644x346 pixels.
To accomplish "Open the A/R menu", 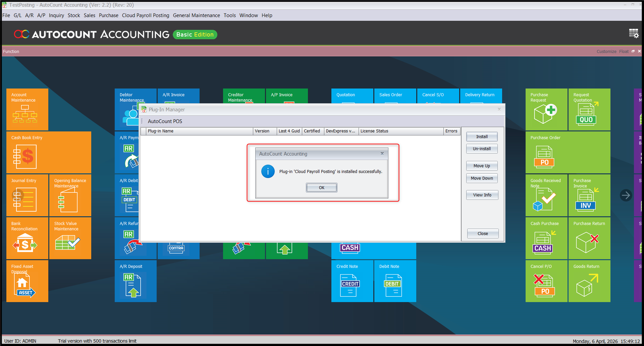I will tap(29, 15).
